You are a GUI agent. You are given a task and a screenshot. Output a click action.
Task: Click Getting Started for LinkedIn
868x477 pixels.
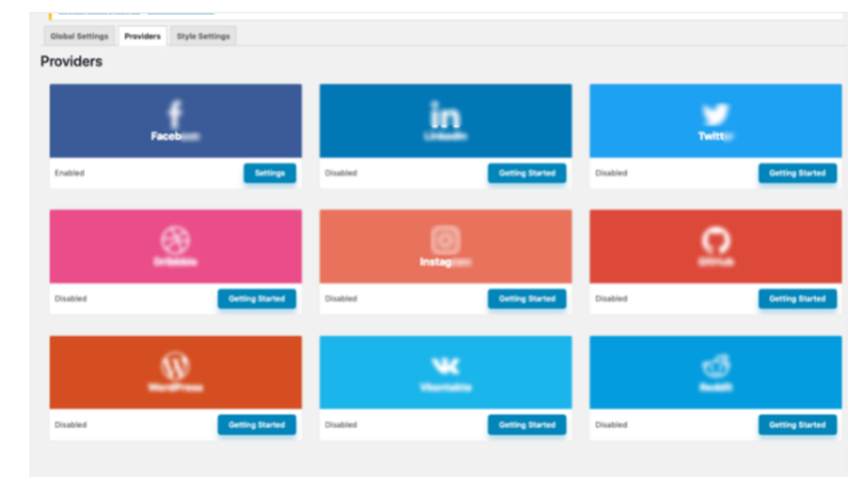[527, 174]
